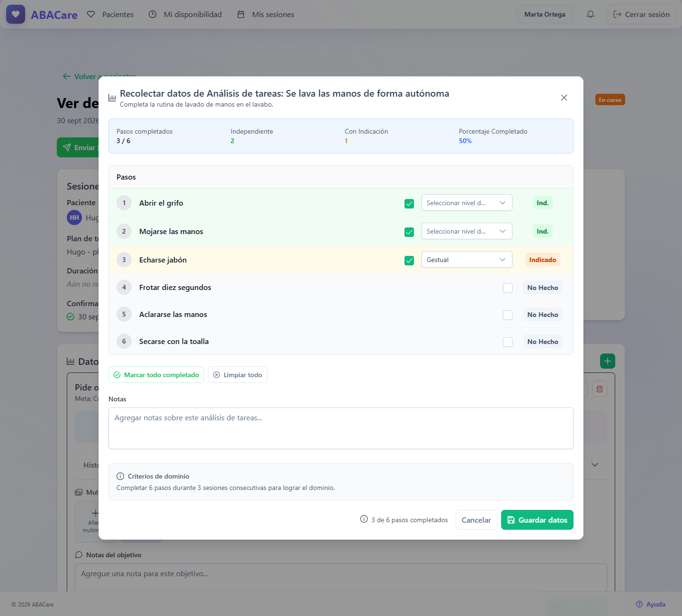Expand the history chevron behind the dialog
Image resolution: width=682 pixels, height=616 pixels.
click(x=595, y=465)
